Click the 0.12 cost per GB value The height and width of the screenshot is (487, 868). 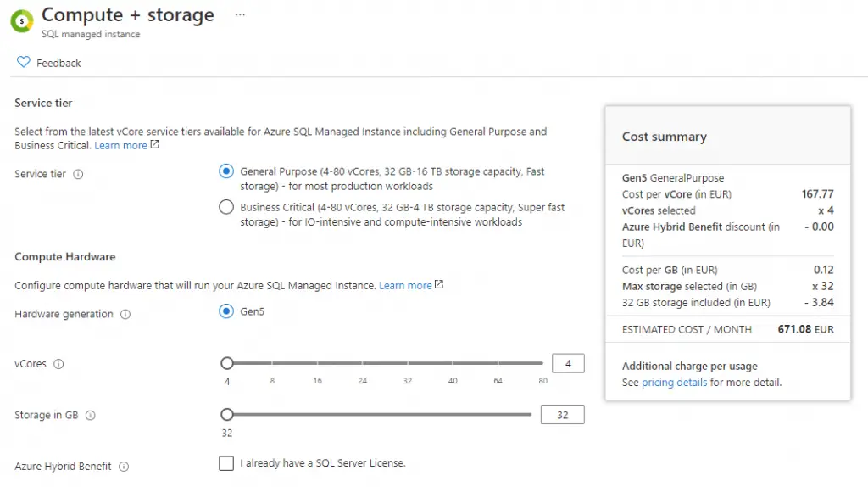pos(824,270)
